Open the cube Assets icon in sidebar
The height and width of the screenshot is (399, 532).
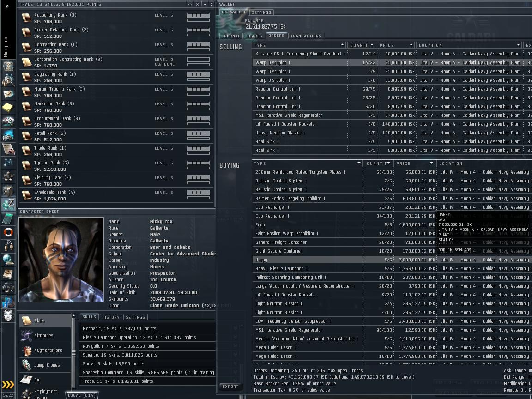tap(8, 191)
